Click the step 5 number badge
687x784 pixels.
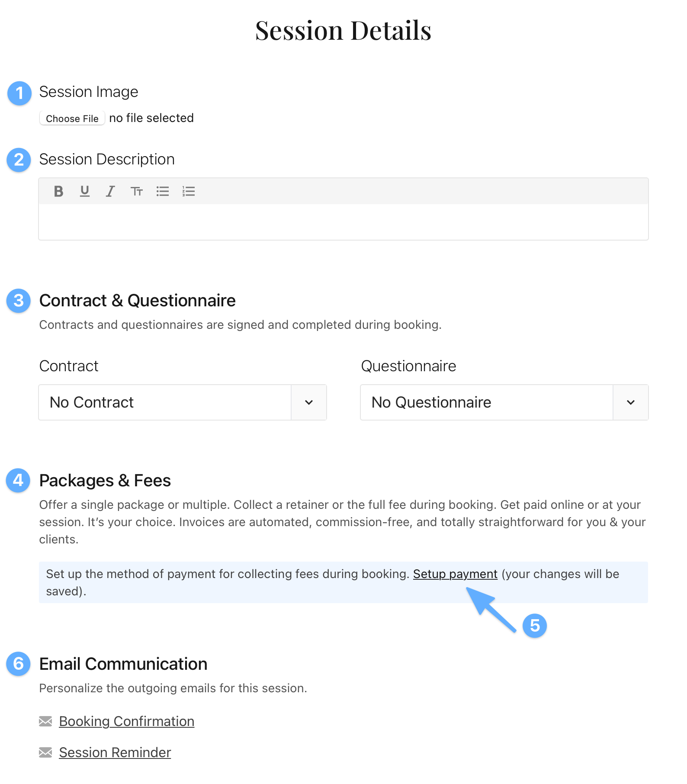point(535,626)
